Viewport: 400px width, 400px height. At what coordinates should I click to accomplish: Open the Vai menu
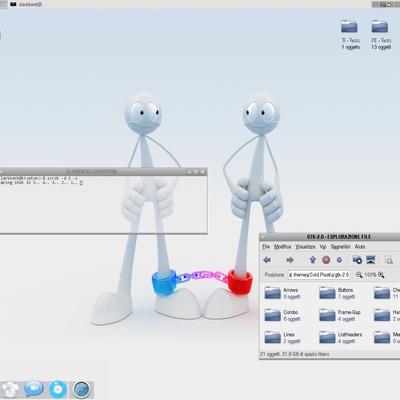click(323, 247)
